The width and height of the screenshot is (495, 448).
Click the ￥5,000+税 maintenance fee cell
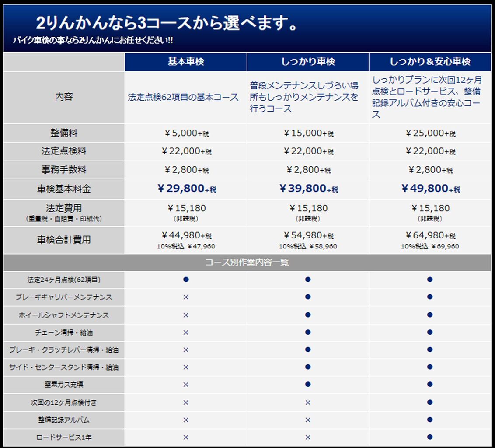tap(186, 133)
